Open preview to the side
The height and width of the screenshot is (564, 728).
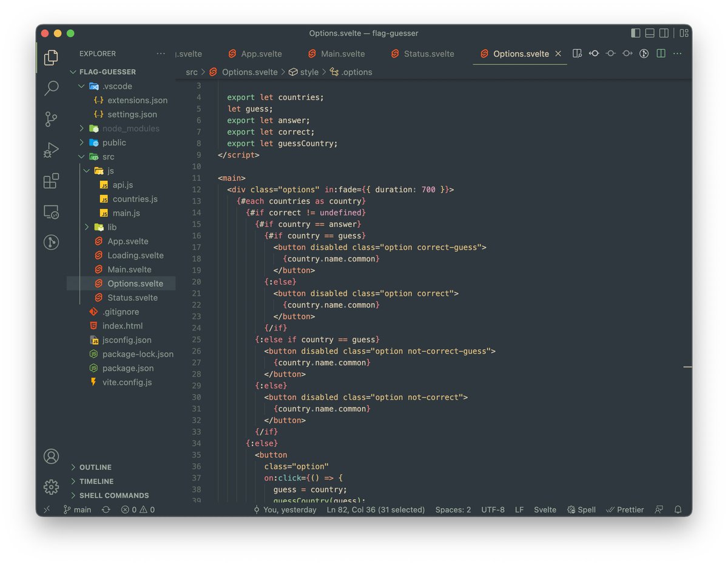[578, 53]
